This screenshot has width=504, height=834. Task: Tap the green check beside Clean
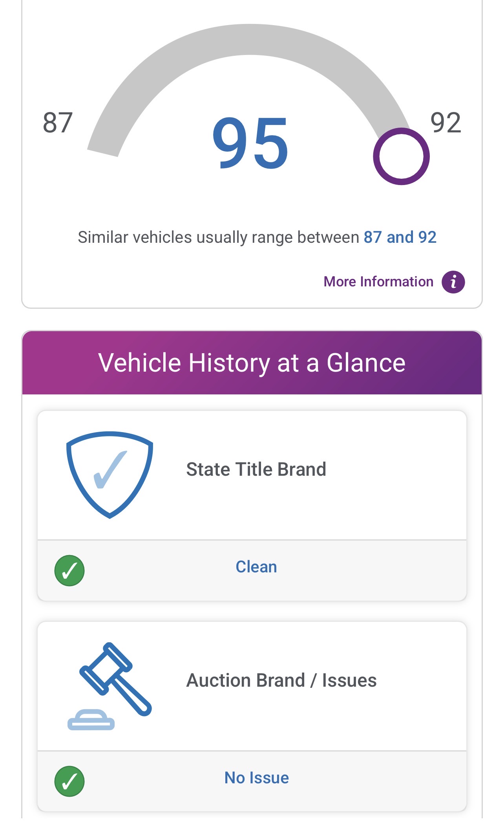click(69, 570)
